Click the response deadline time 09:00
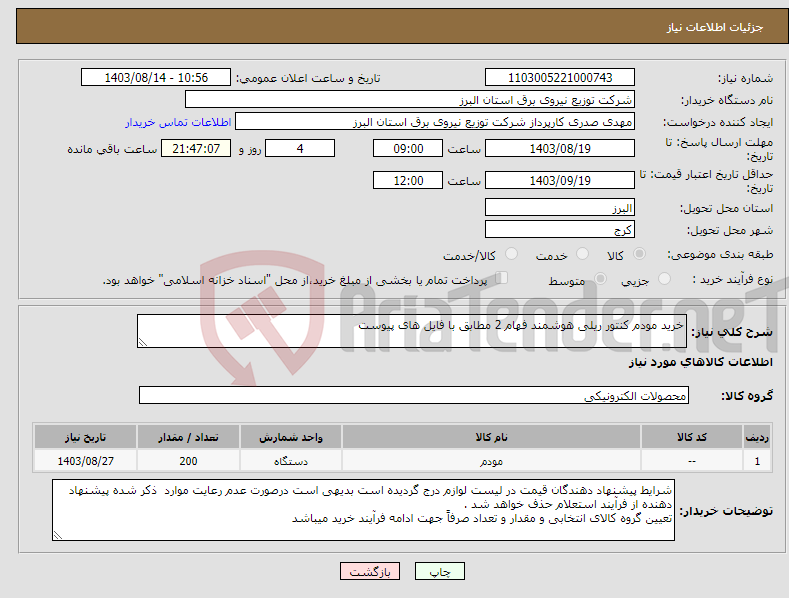789x598 pixels. coord(408,148)
